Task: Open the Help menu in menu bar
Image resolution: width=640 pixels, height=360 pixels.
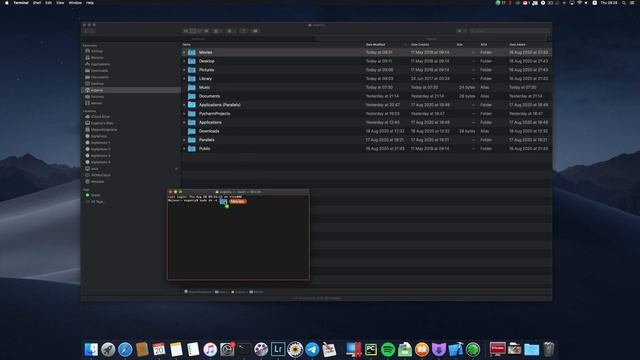Action: pyautogui.click(x=90, y=3)
